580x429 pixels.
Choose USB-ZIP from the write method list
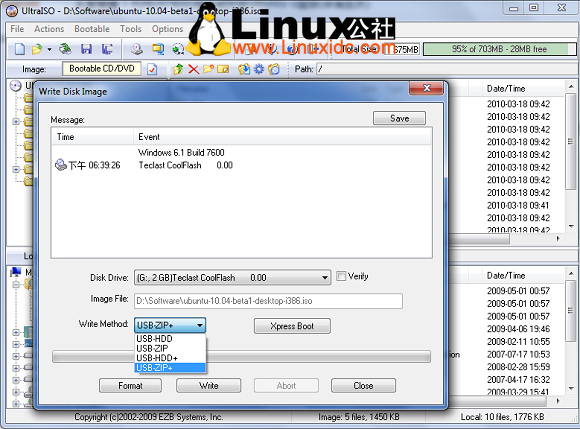tap(170, 348)
